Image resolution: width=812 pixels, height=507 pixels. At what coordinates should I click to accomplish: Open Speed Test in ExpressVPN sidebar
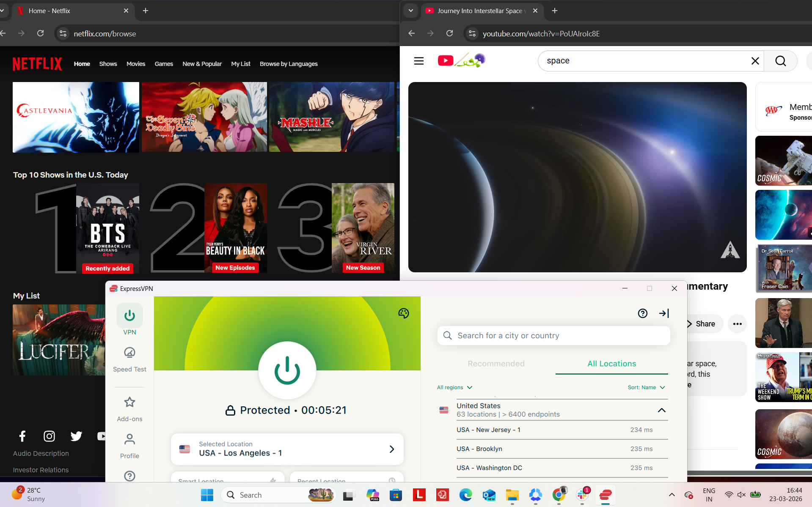[x=129, y=359]
